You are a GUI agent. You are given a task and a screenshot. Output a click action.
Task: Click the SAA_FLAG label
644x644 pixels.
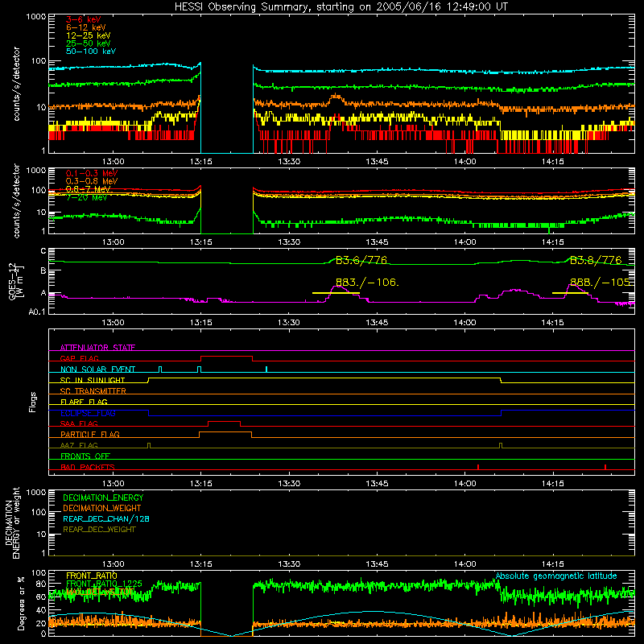click(x=79, y=423)
